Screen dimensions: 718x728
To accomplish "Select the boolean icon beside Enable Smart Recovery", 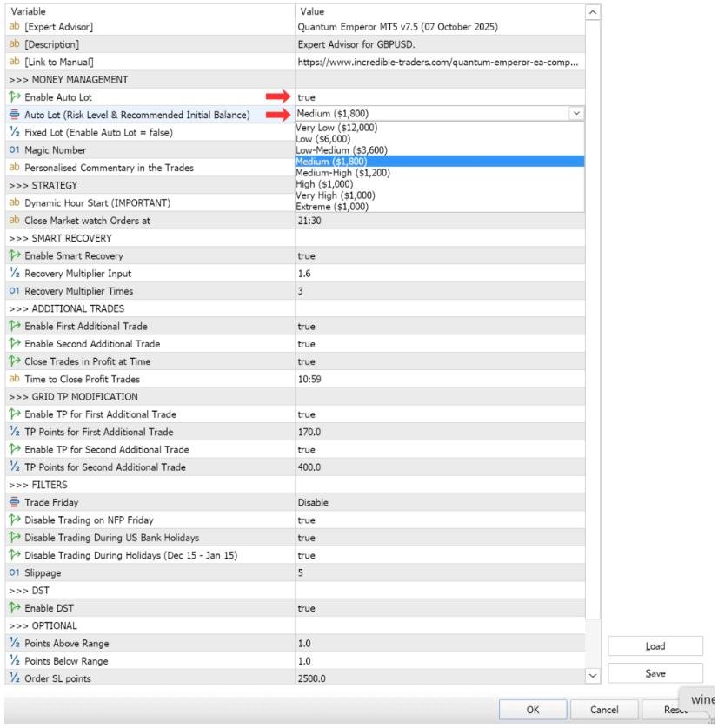I will pyautogui.click(x=15, y=255).
